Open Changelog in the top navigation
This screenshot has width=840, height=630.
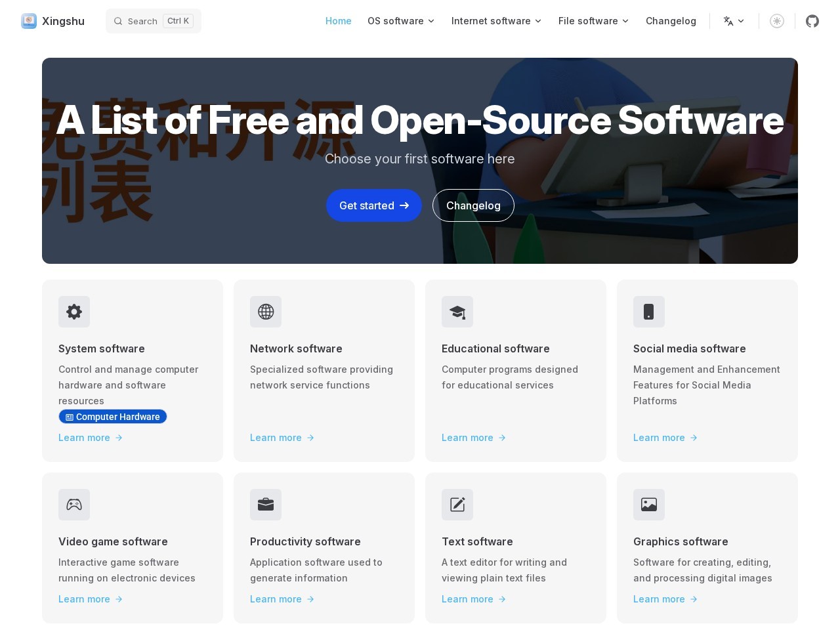tap(671, 21)
